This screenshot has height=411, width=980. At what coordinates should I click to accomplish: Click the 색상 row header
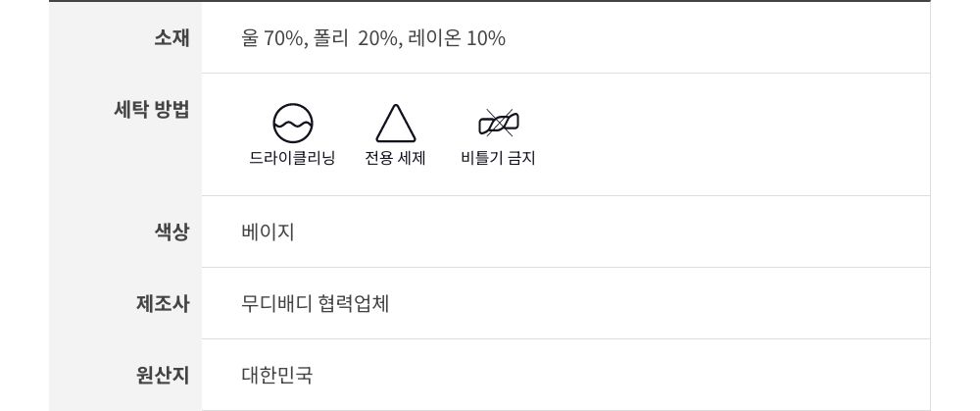pos(171,232)
